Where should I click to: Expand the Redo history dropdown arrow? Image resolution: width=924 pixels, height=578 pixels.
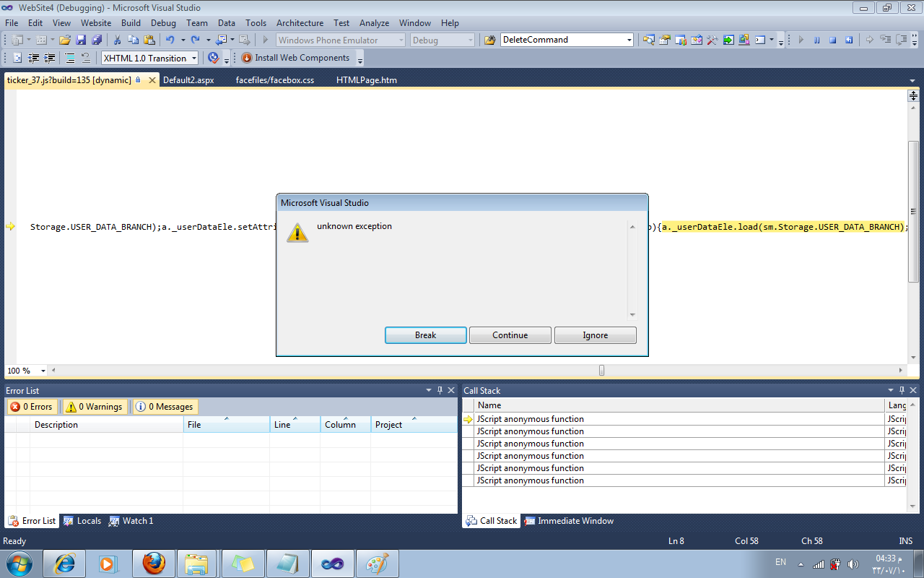[208, 40]
